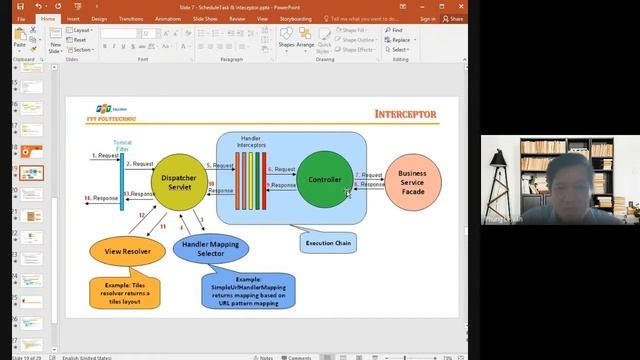Switch to the View tab

click(x=262, y=19)
